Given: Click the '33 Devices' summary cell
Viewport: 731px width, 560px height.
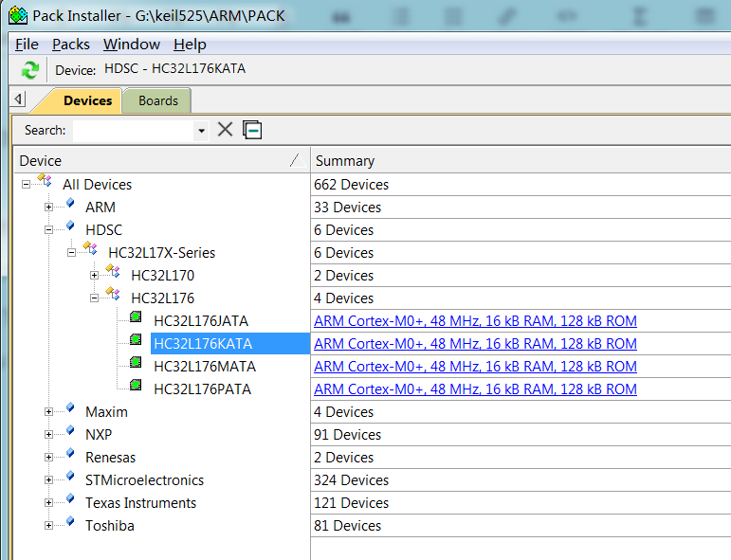Looking at the screenshot, I should (x=347, y=208).
